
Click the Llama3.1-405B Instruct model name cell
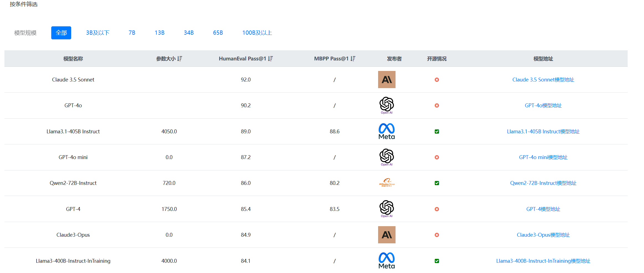point(73,131)
